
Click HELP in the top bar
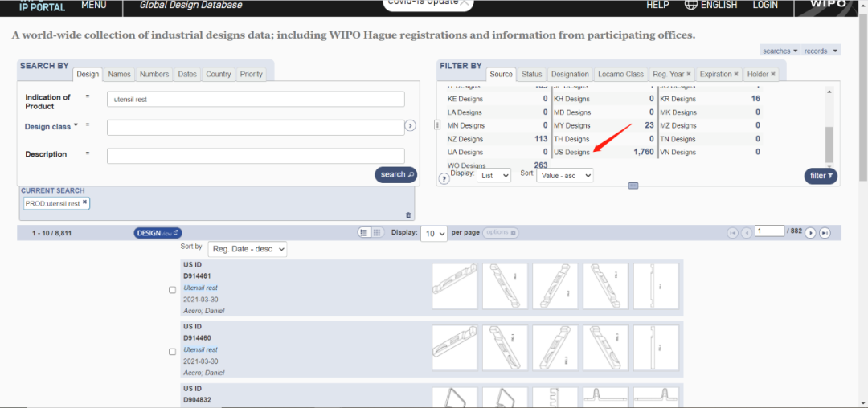(x=657, y=5)
